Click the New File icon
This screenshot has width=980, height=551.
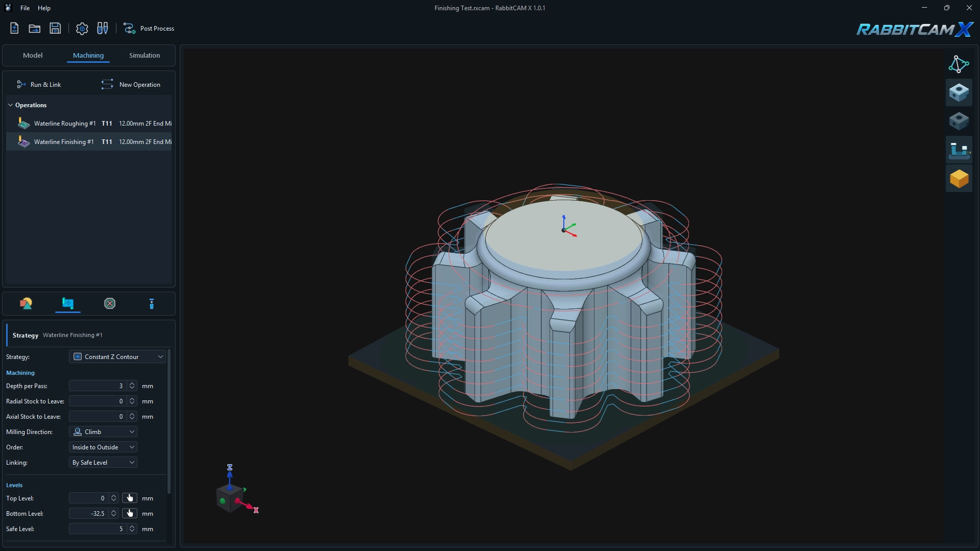(x=14, y=29)
